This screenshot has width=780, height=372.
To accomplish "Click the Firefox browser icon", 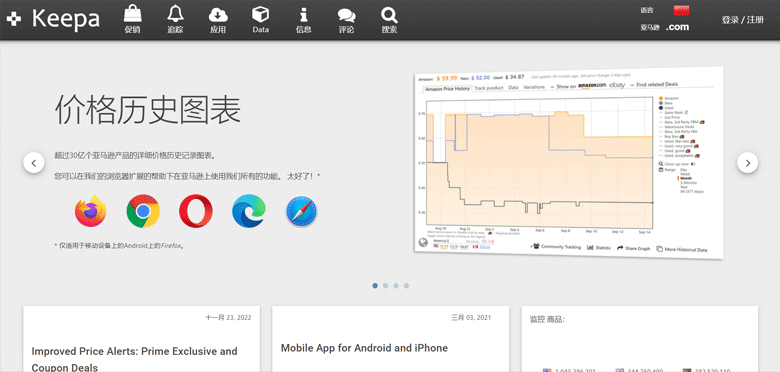I will point(91,211).
